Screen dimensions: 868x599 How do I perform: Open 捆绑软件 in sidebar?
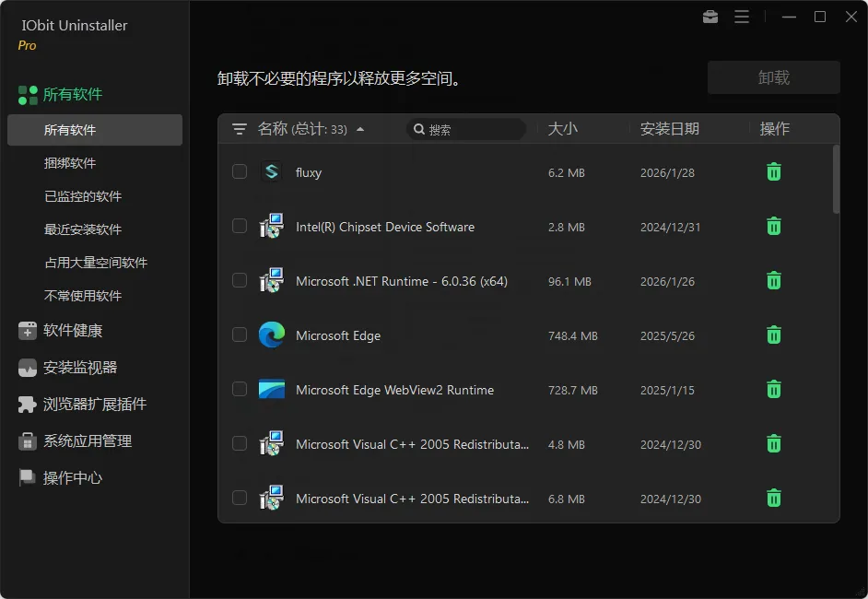coord(70,163)
